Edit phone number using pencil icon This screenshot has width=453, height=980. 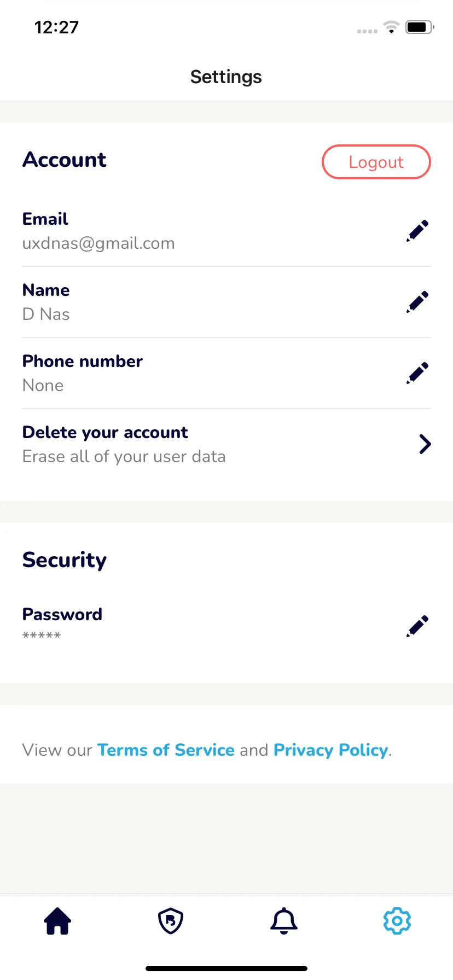[x=417, y=373]
